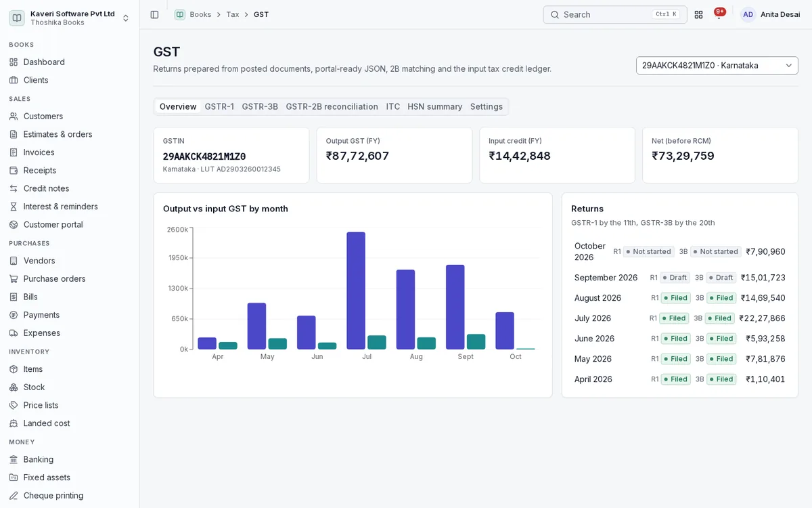Switch to the GSTR-3B tab

tap(260, 106)
